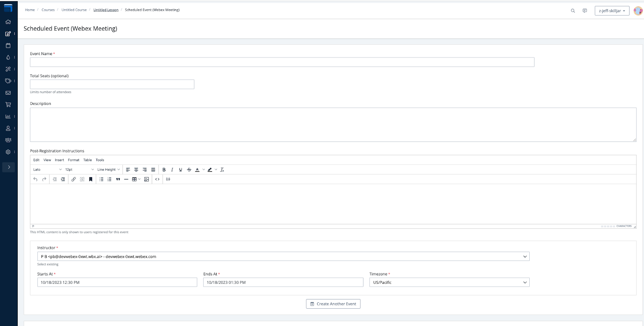
Task: Open the search magnifier icon at top right
Action: click(573, 11)
